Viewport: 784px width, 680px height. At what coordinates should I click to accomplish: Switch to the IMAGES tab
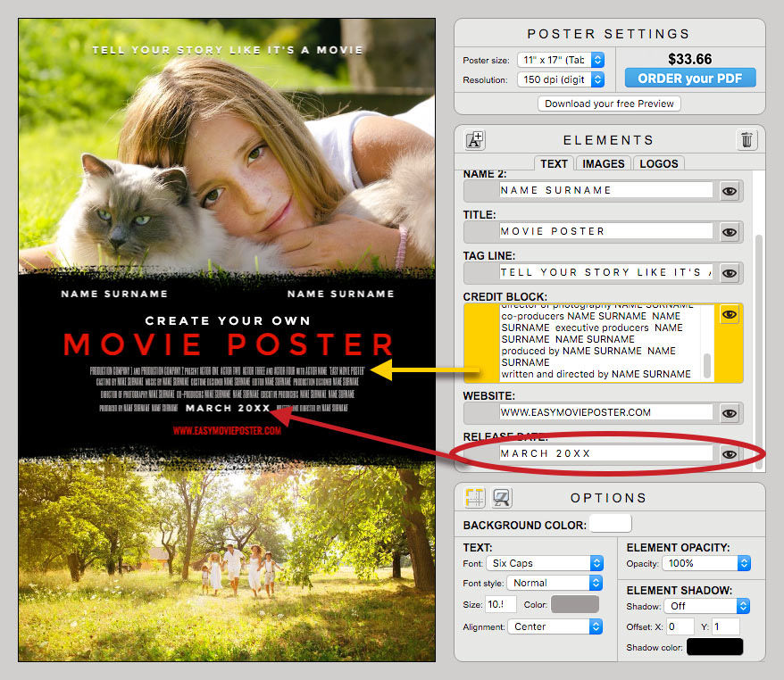[602, 163]
